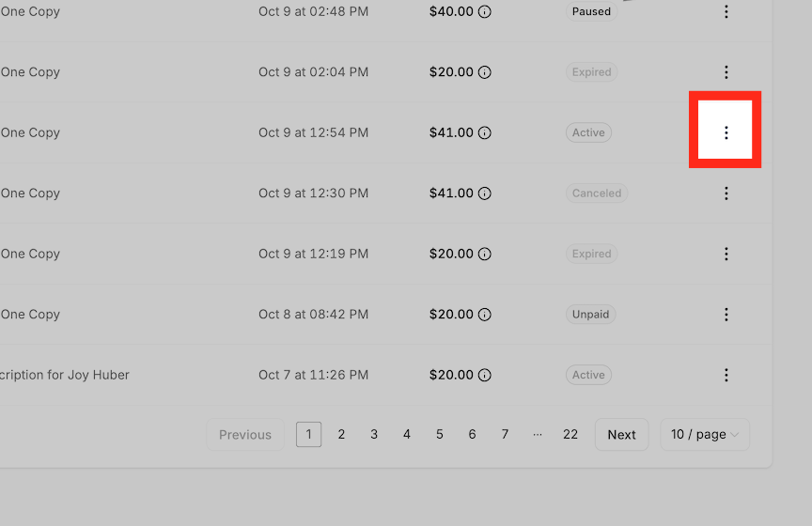The width and height of the screenshot is (812, 526).
Task: Click info icon beside $40.00 amount
Action: [484, 11]
